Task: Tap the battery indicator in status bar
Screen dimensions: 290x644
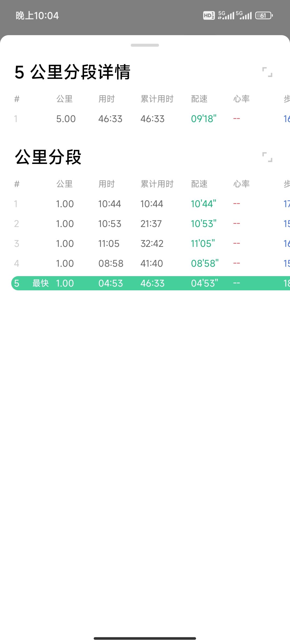Action: click(x=264, y=16)
